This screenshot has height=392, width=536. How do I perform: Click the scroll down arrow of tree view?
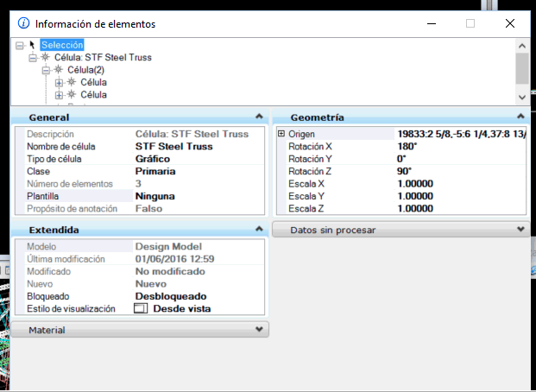pos(522,98)
